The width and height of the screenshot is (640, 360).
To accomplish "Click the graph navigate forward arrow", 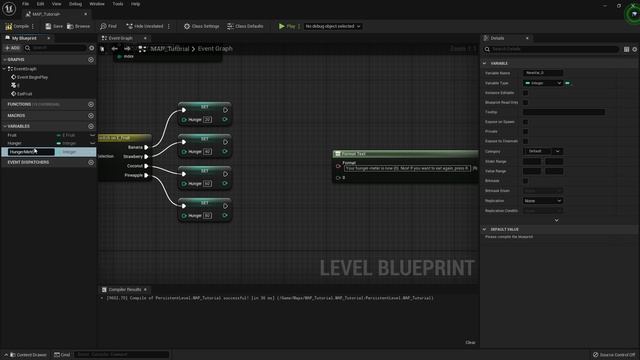I will click(127, 49).
